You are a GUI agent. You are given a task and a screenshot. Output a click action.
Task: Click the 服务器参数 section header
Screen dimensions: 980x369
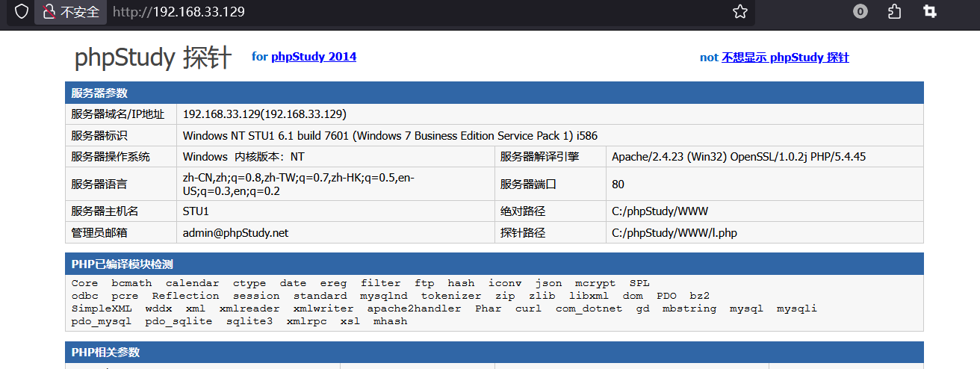(x=99, y=93)
